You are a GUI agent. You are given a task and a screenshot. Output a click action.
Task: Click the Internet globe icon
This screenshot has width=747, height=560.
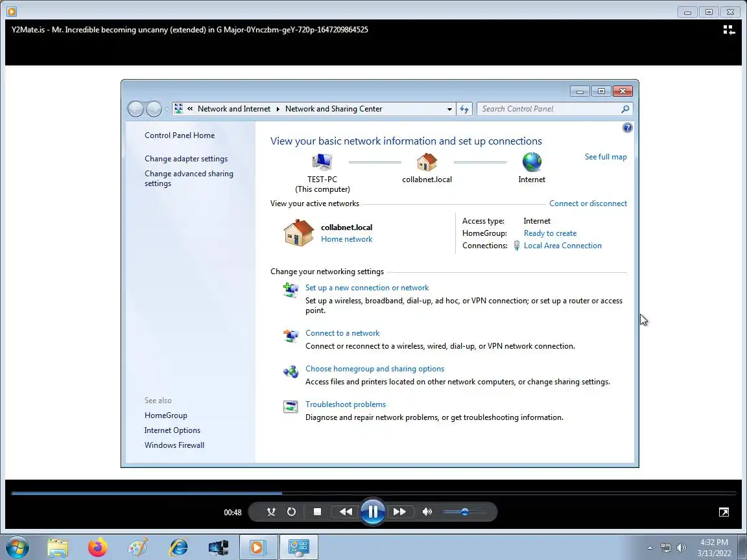coord(532,162)
